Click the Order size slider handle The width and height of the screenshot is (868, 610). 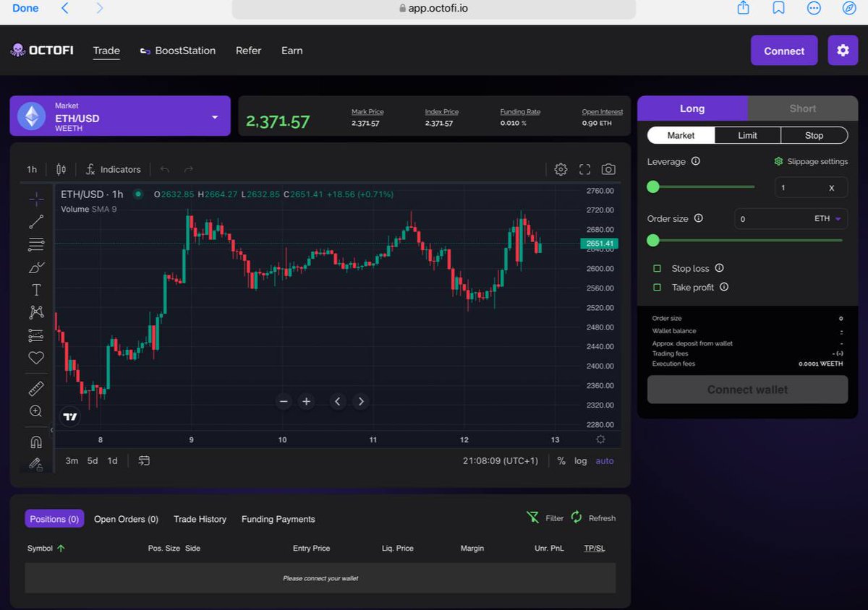[x=653, y=240]
